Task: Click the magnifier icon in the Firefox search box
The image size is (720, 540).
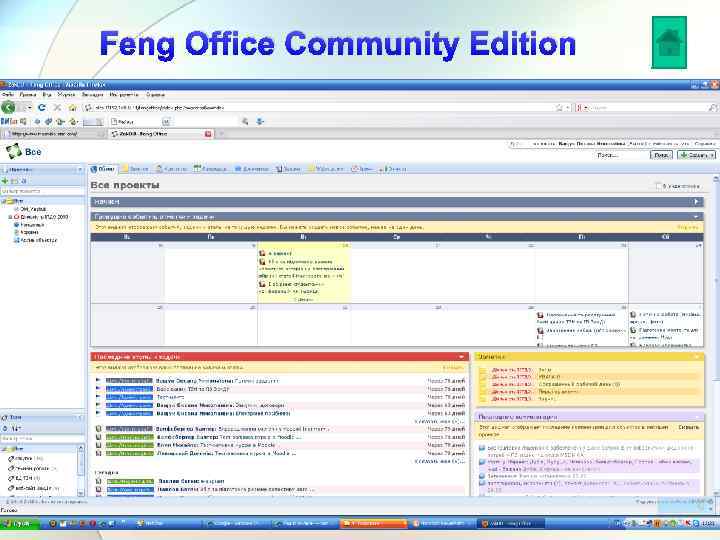Action: tap(713, 107)
